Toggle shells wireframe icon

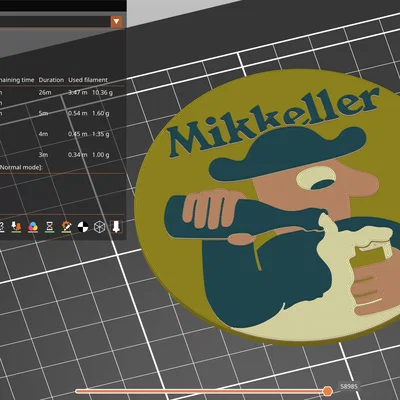99,227
